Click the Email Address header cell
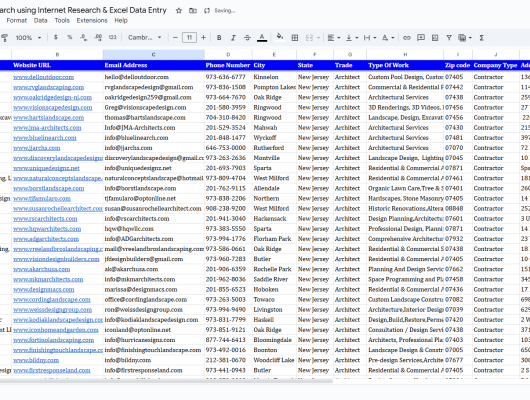 click(153, 65)
